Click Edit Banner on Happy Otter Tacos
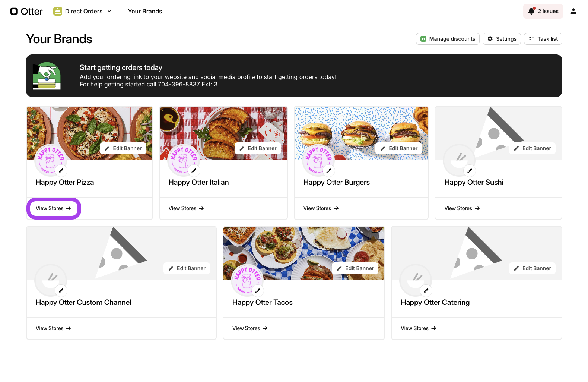588x382 pixels. coord(355,268)
